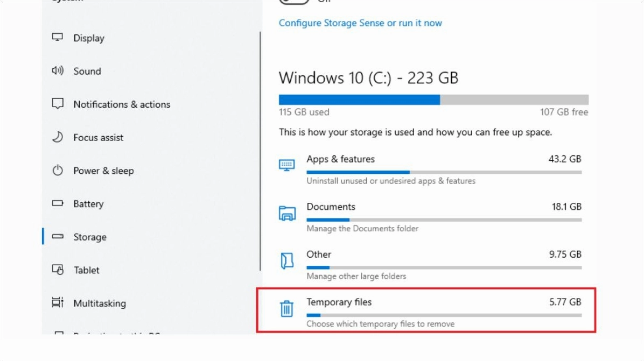Click the Tablet icon in sidebar
The width and height of the screenshot is (644, 361).
[x=58, y=270]
